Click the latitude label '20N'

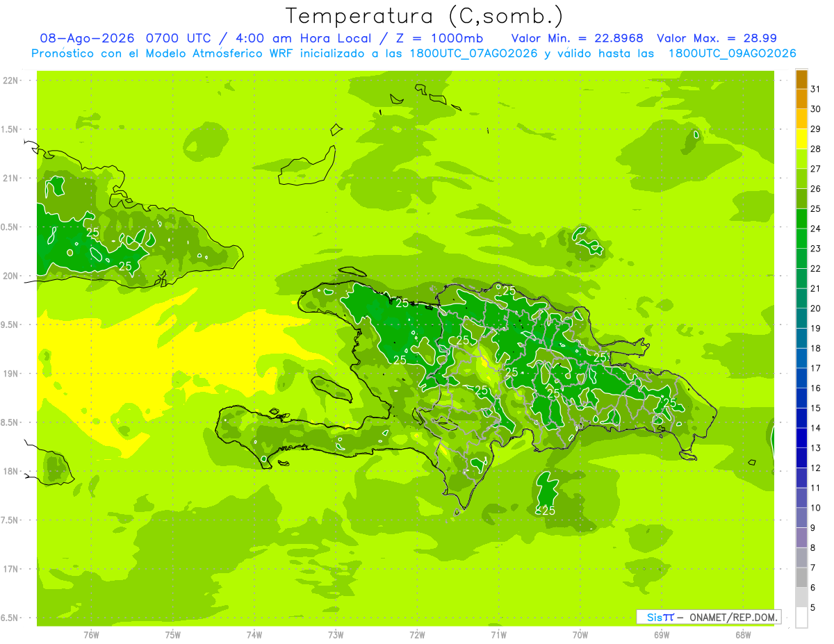click(x=11, y=276)
